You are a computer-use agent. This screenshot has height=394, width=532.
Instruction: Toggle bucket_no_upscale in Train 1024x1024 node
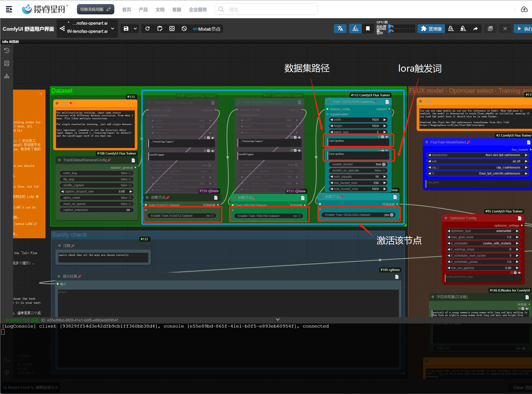coord(358,171)
